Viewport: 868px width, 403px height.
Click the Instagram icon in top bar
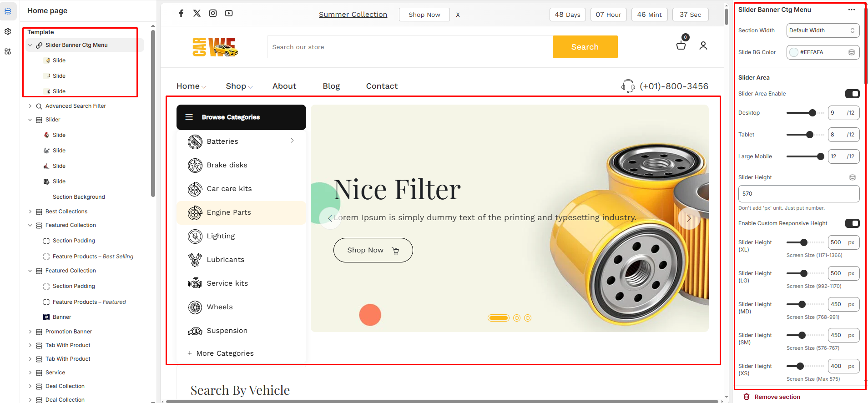[x=213, y=13]
